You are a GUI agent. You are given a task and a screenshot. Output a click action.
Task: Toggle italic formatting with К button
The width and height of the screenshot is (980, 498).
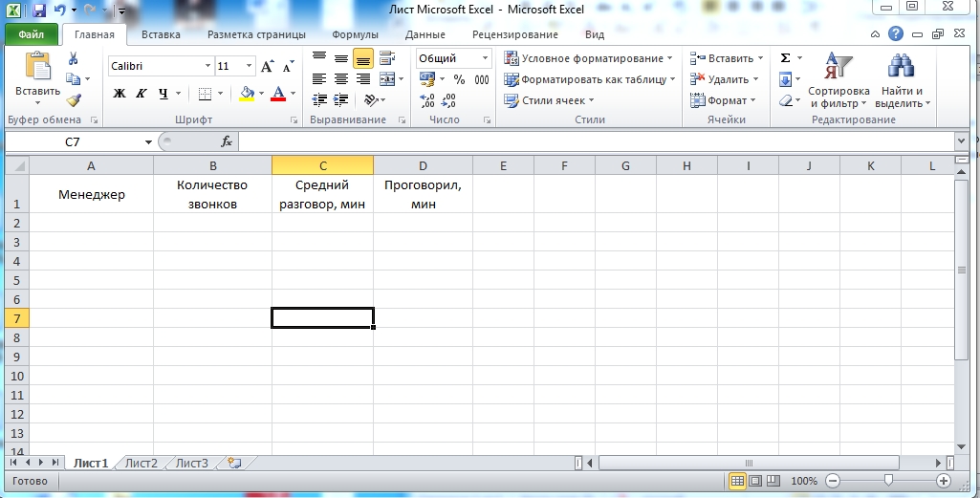(142, 94)
